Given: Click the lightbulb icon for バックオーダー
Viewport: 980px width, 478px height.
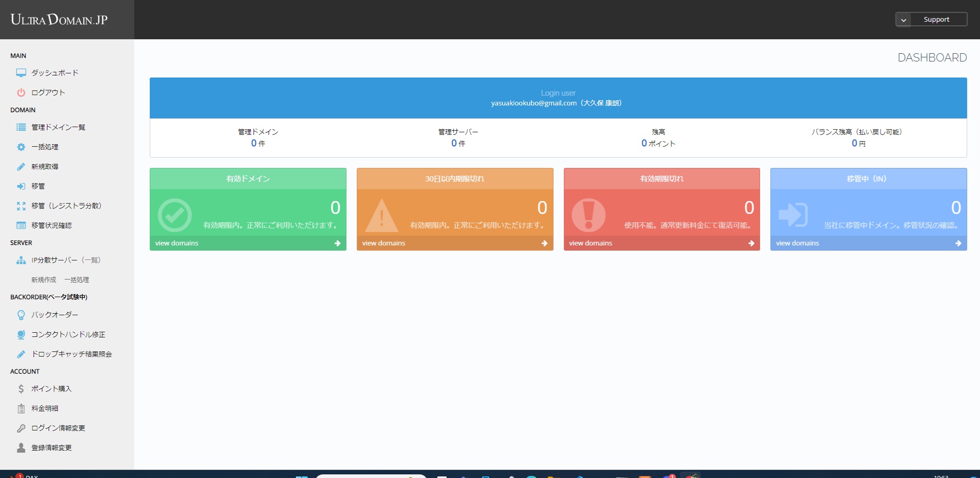Looking at the screenshot, I should point(21,315).
